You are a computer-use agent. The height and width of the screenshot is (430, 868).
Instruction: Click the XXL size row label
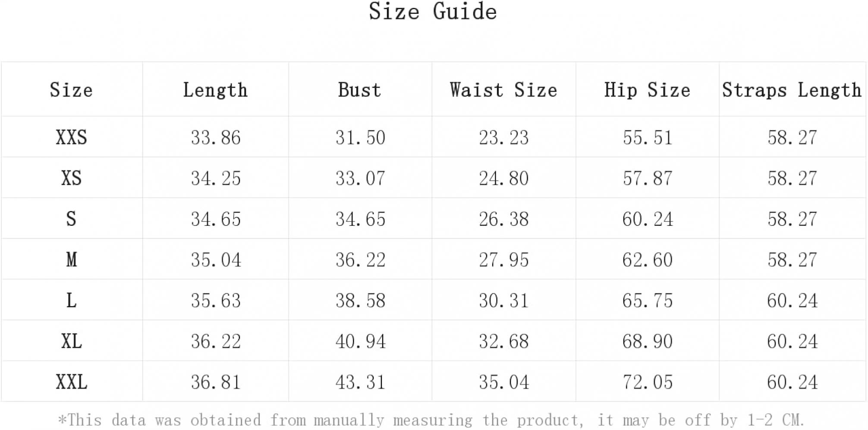point(72,382)
